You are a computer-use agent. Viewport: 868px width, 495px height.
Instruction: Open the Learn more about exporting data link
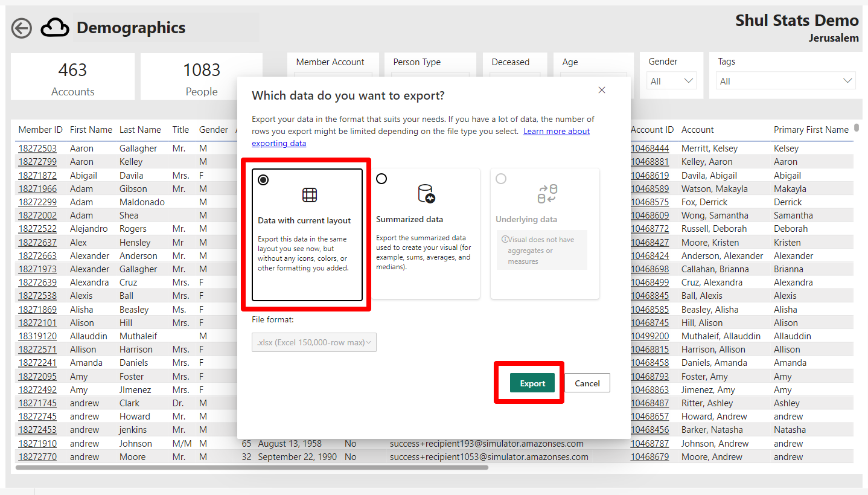click(x=556, y=130)
